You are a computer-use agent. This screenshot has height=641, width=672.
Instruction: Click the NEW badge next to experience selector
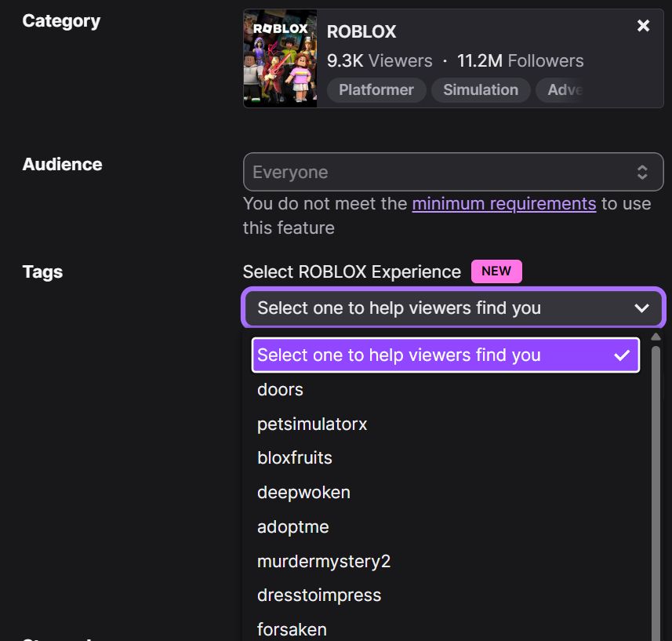point(496,271)
